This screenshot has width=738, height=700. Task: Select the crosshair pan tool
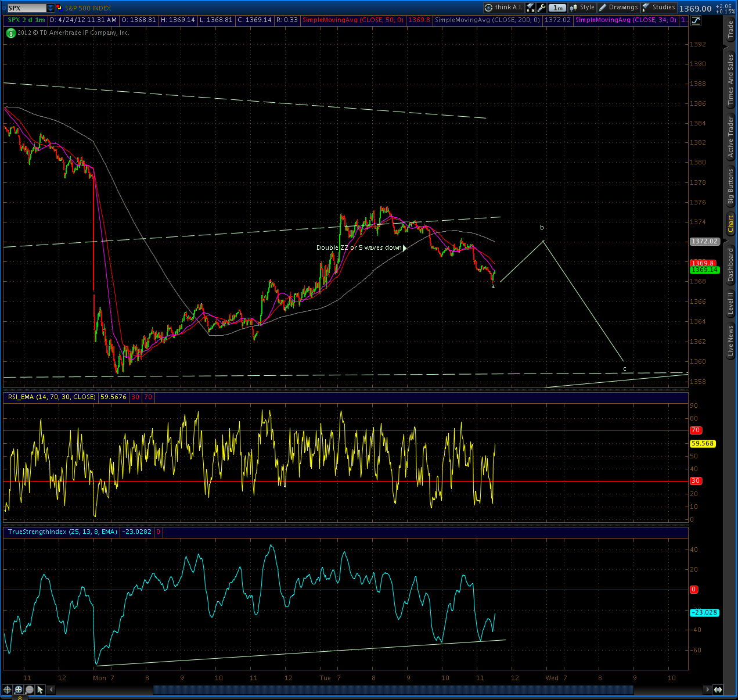pyautogui.click(x=7, y=690)
